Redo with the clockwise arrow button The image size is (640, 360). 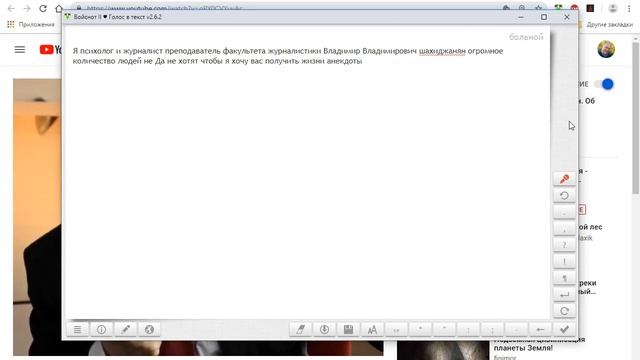[564, 311]
